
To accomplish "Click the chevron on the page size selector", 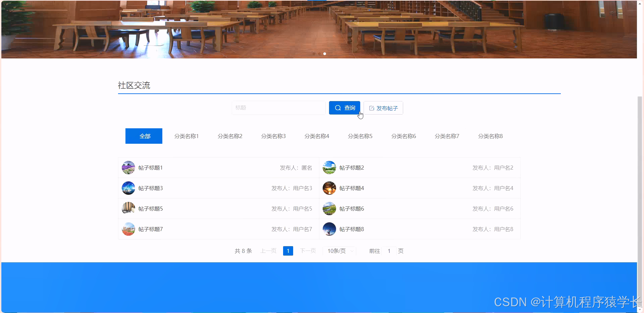I will click(x=352, y=251).
